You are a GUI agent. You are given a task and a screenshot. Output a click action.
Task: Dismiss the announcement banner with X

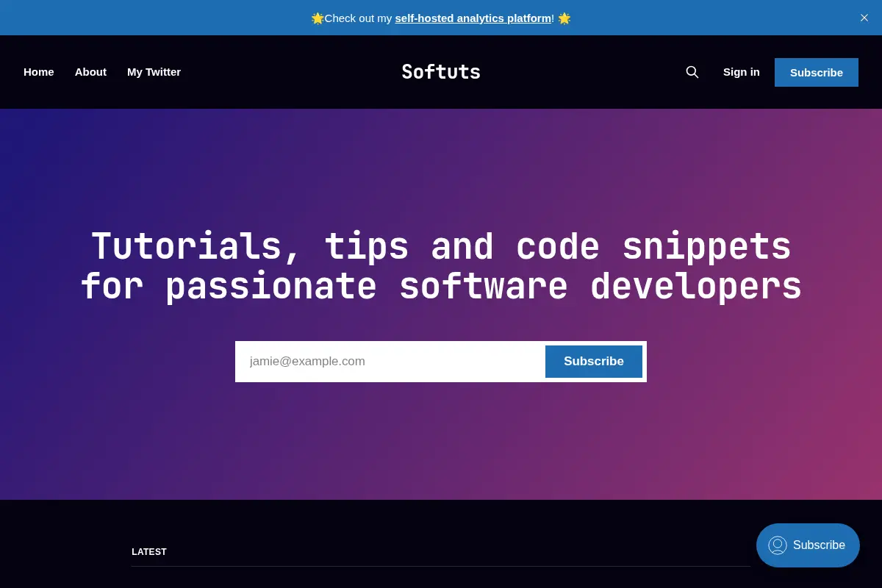coord(864,18)
